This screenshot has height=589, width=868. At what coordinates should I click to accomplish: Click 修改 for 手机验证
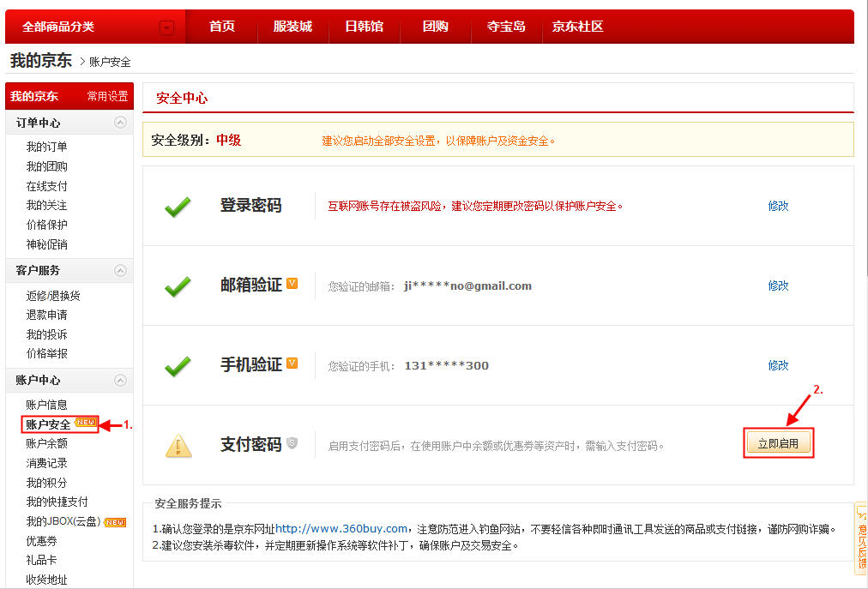pos(778,365)
